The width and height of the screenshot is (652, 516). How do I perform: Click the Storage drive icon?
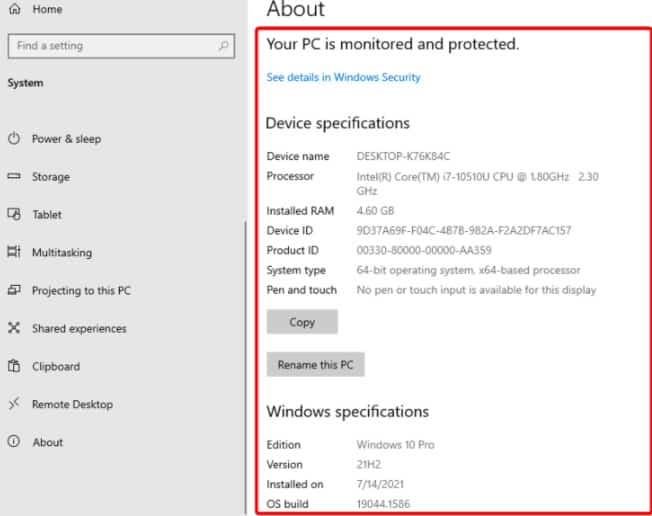pyautogui.click(x=14, y=177)
